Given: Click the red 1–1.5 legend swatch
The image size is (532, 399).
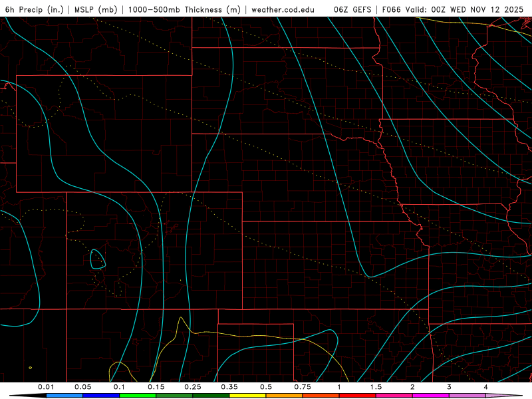Looking at the screenshot, I should pyautogui.click(x=358, y=396).
